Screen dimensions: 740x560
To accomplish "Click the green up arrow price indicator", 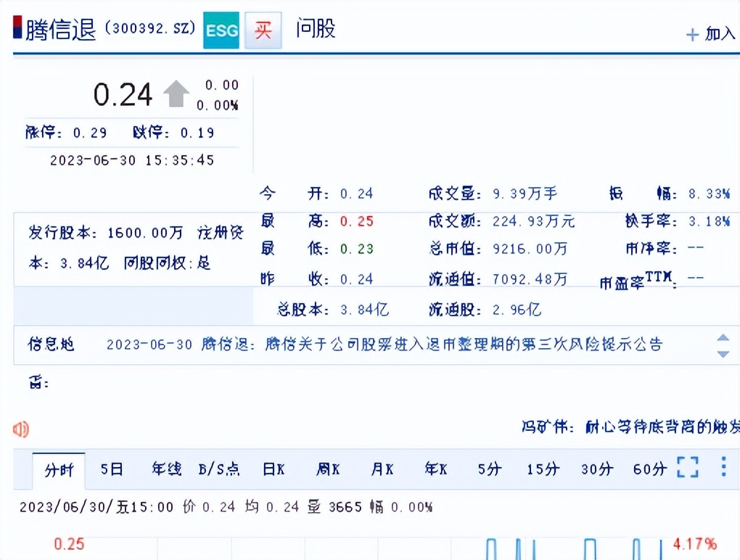I will click(x=176, y=94).
